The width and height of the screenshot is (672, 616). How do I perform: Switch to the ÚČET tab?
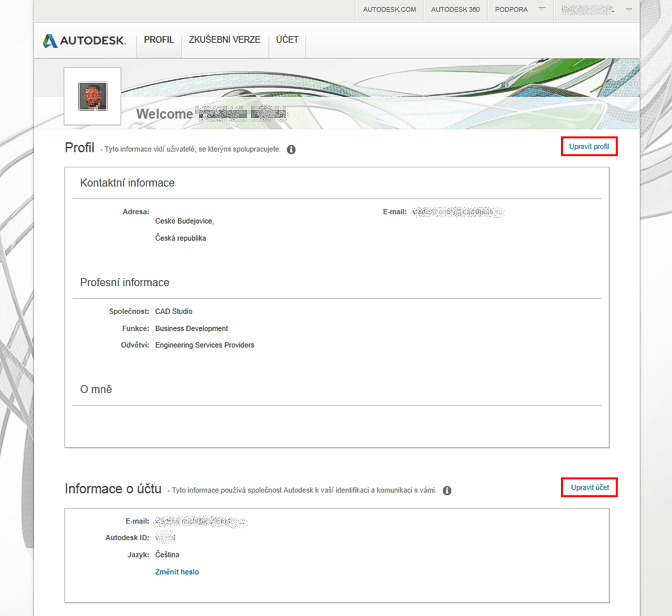pyautogui.click(x=287, y=40)
